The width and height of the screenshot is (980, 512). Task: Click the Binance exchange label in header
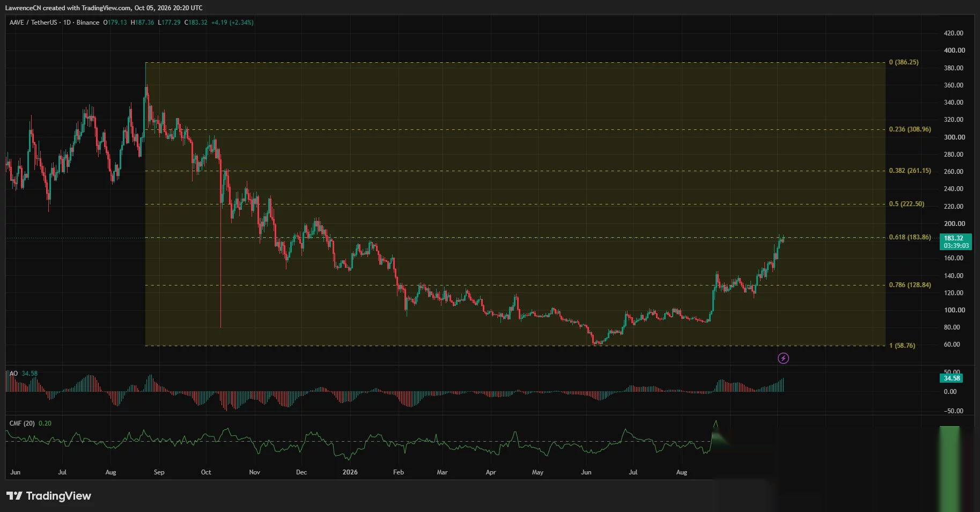pyautogui.click(x=88, y=23)
